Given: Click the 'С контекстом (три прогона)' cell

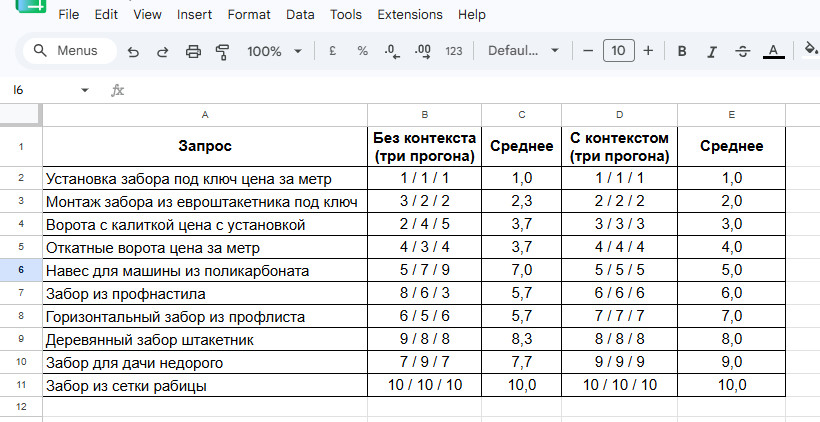Looking at the screenshot, I should point(619,146).
